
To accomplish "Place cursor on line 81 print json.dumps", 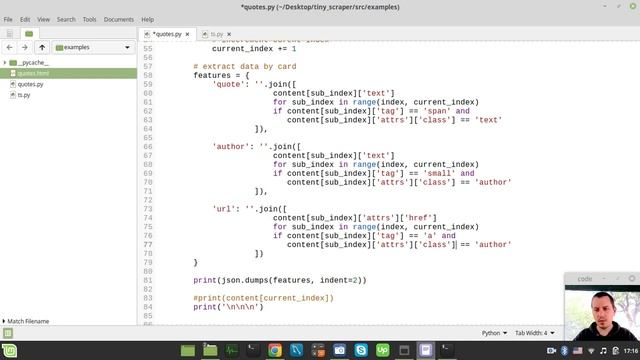I will [280, 280].
